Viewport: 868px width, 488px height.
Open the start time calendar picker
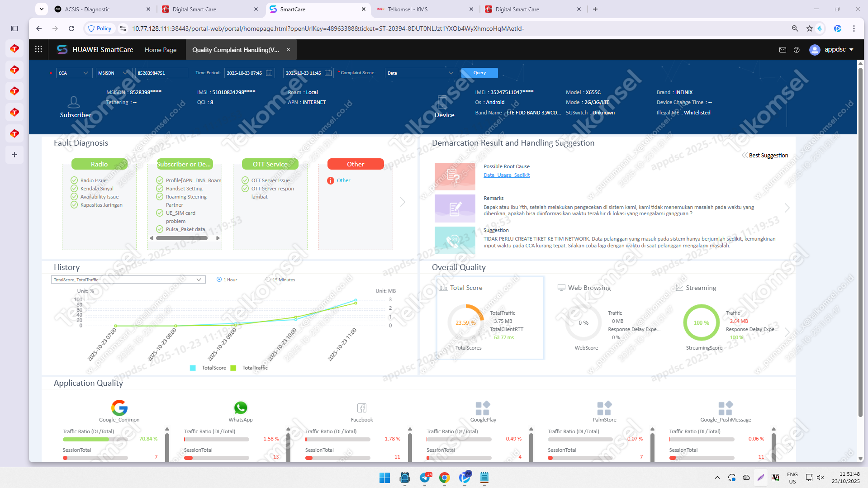click(x=269, y=73)
